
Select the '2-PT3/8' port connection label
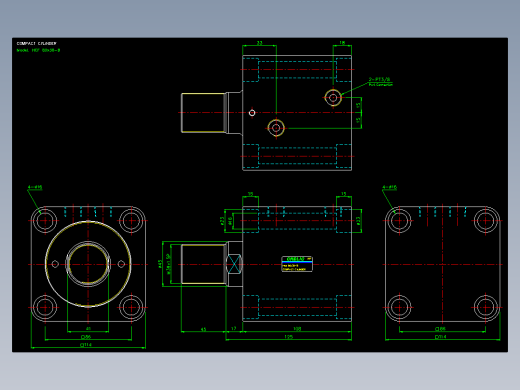pos(379,79)
